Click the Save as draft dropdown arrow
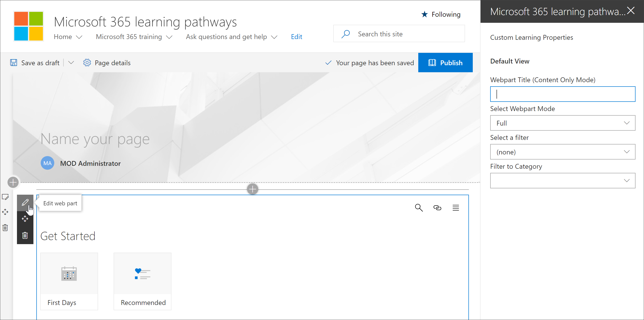The height and width of the screenshot is (320, 644). tap(70, 63)
